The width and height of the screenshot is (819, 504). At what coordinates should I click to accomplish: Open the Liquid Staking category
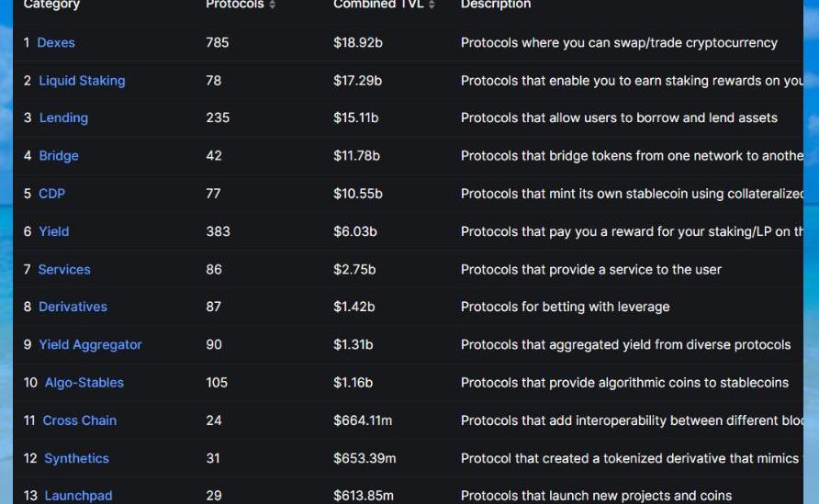pos(82,81)
